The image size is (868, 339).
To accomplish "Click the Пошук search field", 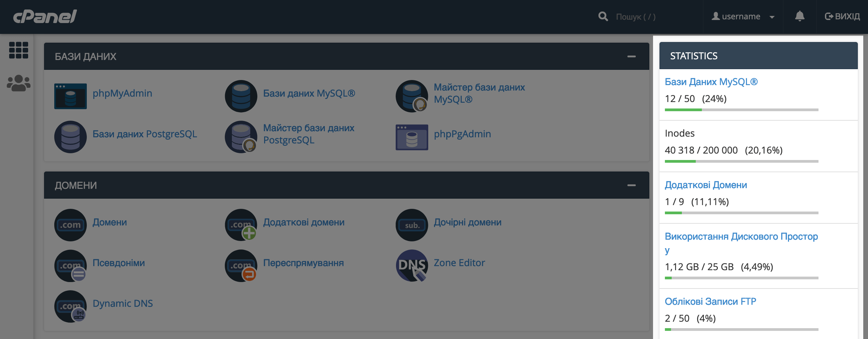I will click(x=654, y=17).
